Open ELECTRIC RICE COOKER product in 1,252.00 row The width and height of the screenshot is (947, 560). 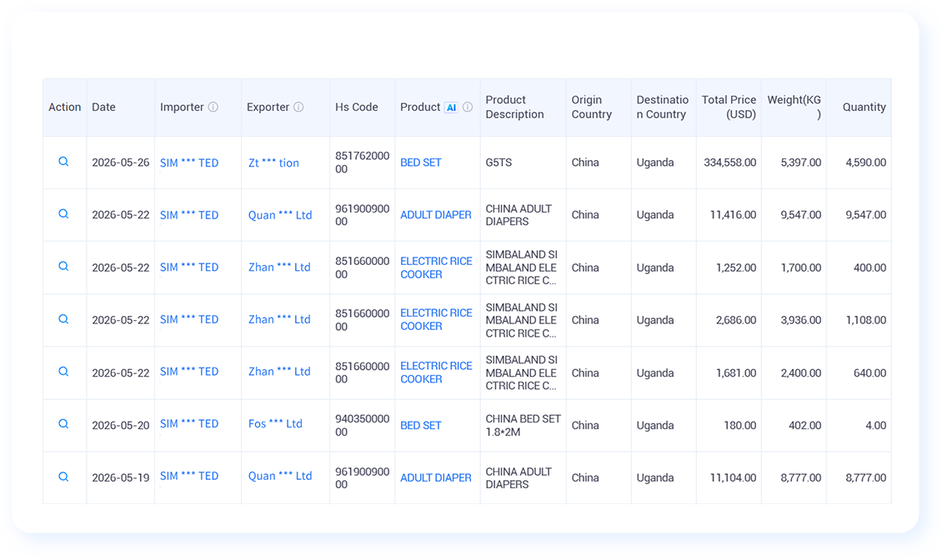436,268
